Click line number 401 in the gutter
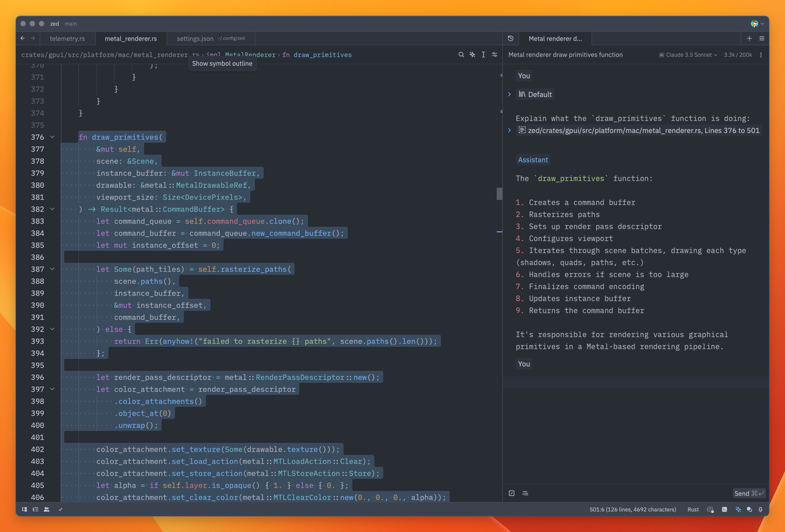This screenshot has height=532, width=785. [x=37, y=437]
